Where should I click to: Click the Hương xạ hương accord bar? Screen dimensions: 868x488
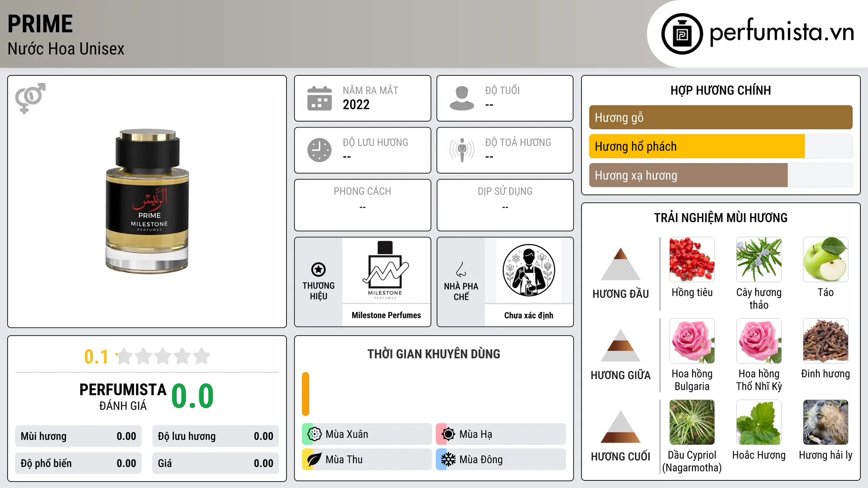click(x=688, y=175)
